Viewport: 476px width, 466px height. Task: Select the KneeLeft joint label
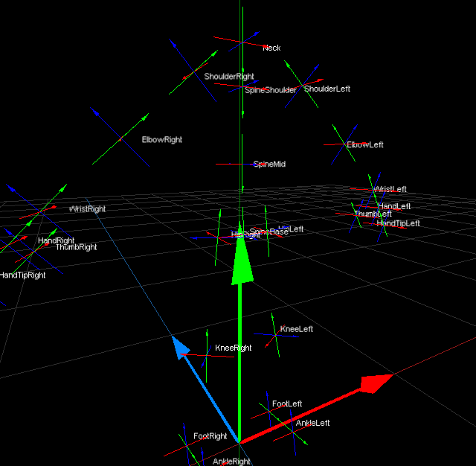(296, 329)
